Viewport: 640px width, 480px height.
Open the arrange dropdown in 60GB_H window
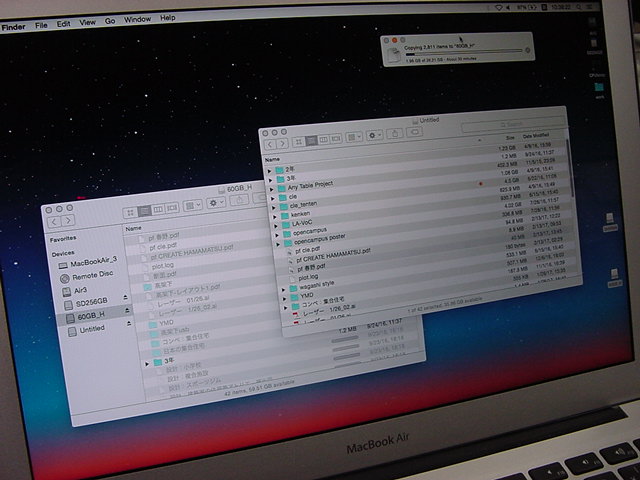[x=193, y=205]
